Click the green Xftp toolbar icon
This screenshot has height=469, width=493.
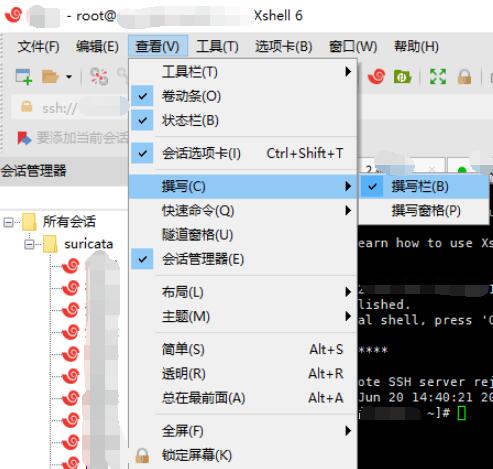(x=402, y=77)
